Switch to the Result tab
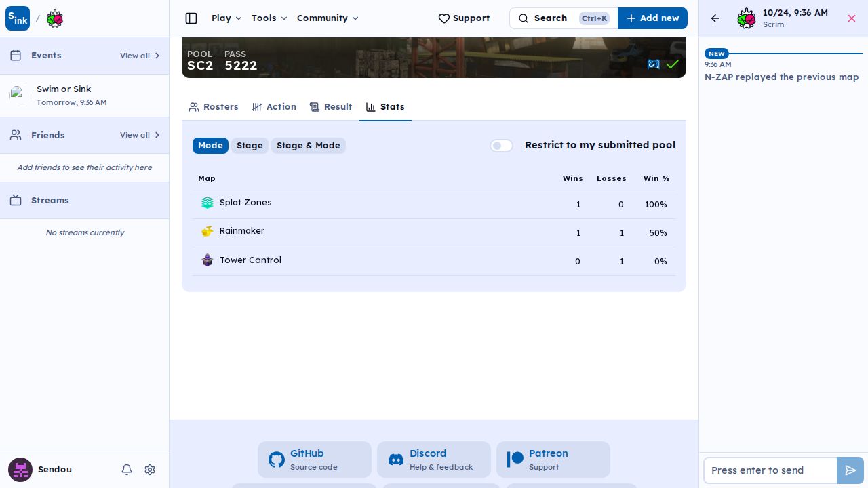Viewport: 868px width, 488px height. pos(331,107)
